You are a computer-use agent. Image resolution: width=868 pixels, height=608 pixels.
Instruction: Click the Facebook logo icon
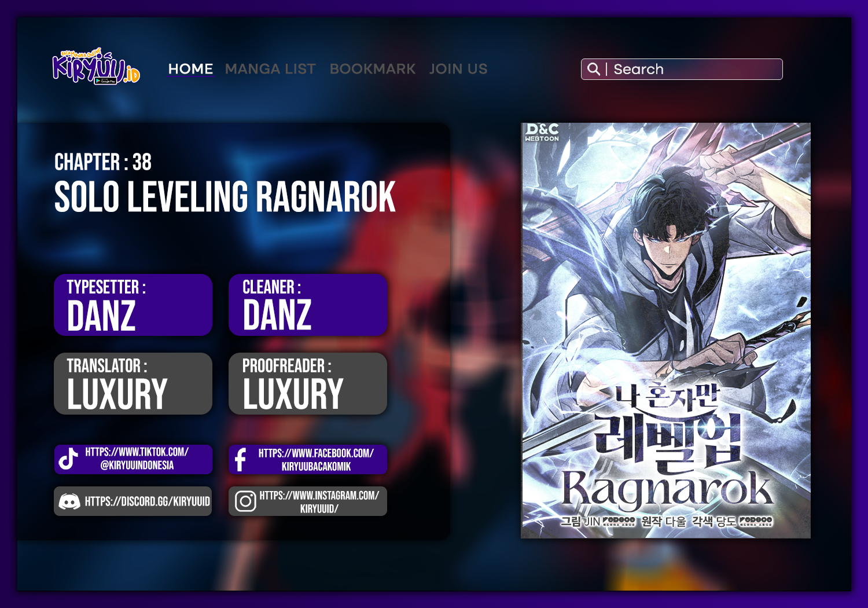(x=240, y=460)
